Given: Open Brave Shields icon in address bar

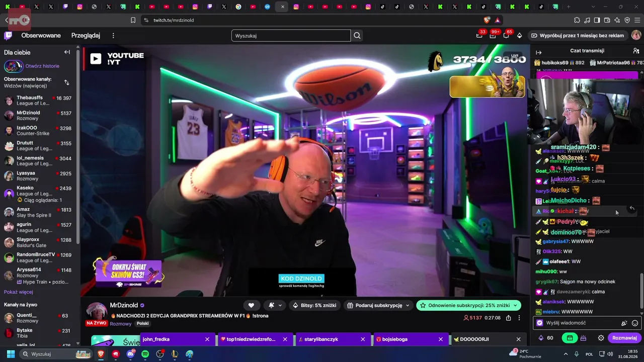Looking at the screenshot, I should [x=487, y=20].
